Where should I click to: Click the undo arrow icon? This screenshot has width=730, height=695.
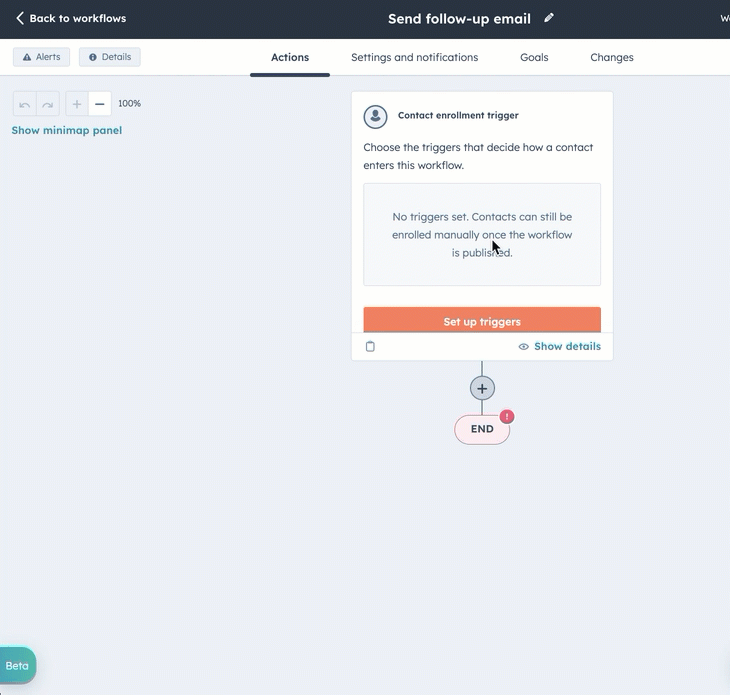click(x=24, y=104)
